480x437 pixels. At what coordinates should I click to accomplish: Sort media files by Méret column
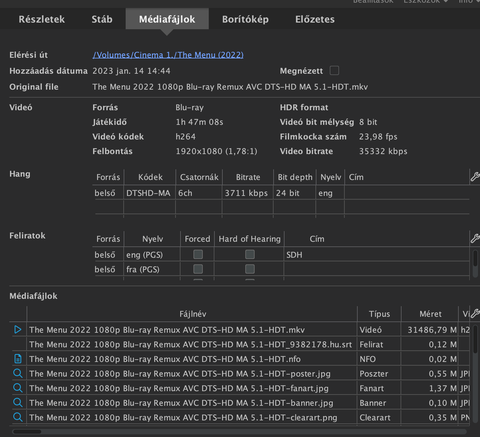point(430,314)
